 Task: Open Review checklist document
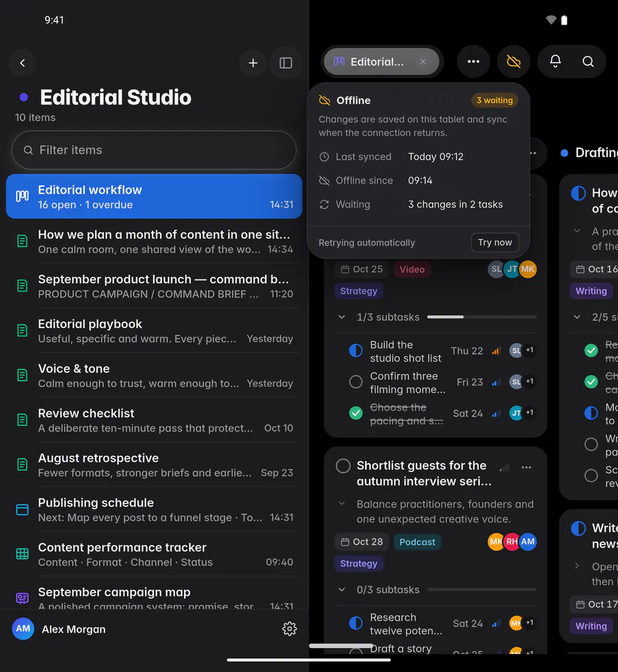pos(154,420)
